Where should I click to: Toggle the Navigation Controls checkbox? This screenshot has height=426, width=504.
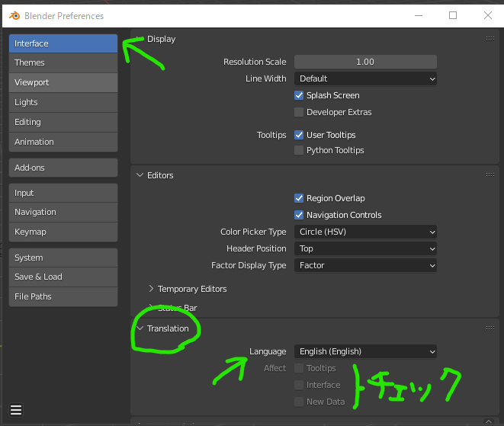point(299,215)
